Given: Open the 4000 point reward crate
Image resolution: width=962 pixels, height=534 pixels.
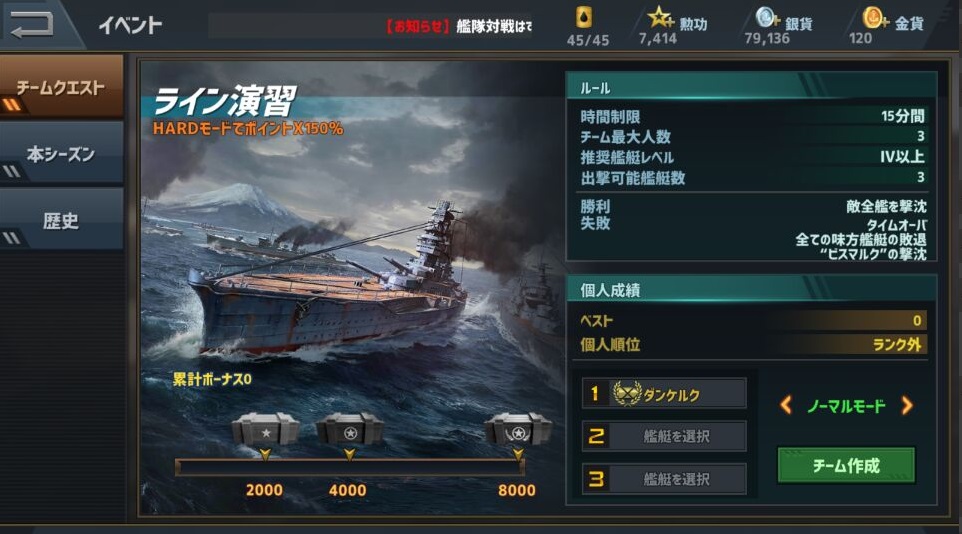Looking at the screenshot, I should point(349,429).
